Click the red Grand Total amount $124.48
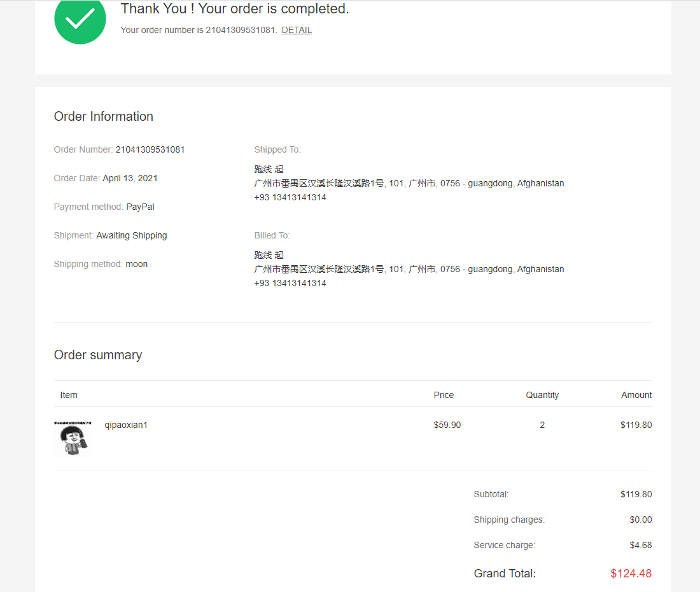 631,574
